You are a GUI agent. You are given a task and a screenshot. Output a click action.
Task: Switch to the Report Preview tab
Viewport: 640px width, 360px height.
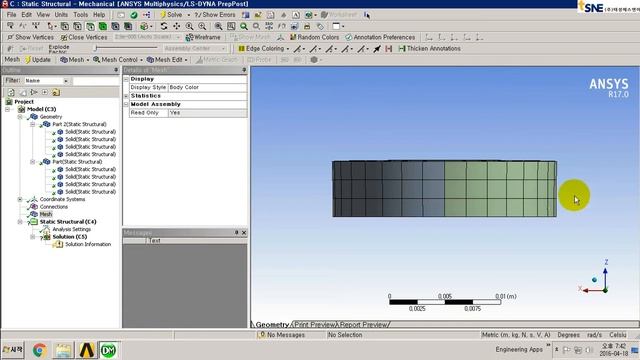[364, 325]
